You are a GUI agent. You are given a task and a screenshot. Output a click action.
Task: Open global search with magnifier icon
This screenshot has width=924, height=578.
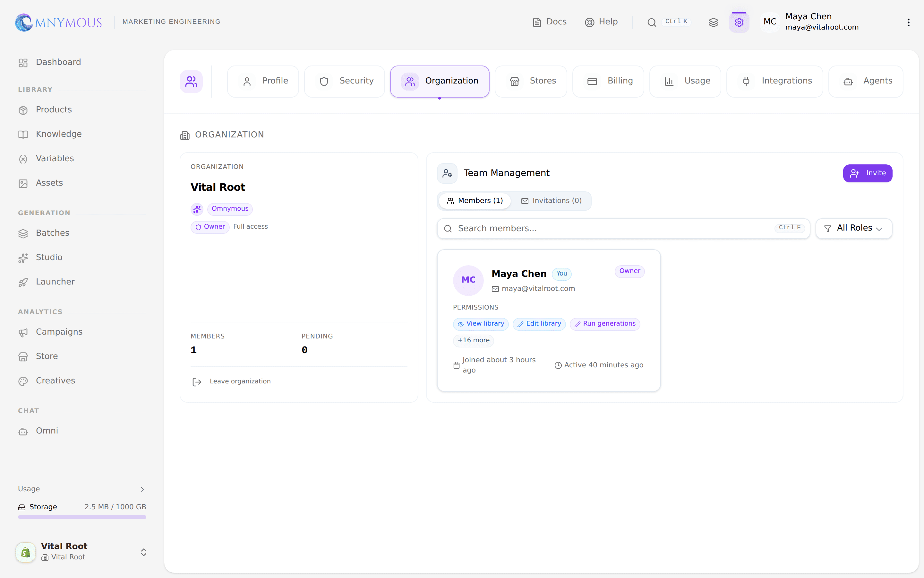tap(651, 22)
